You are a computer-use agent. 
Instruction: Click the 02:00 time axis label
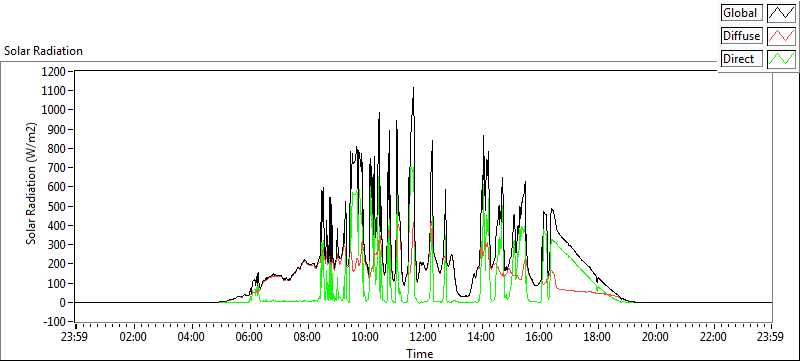tap(134, 337)
